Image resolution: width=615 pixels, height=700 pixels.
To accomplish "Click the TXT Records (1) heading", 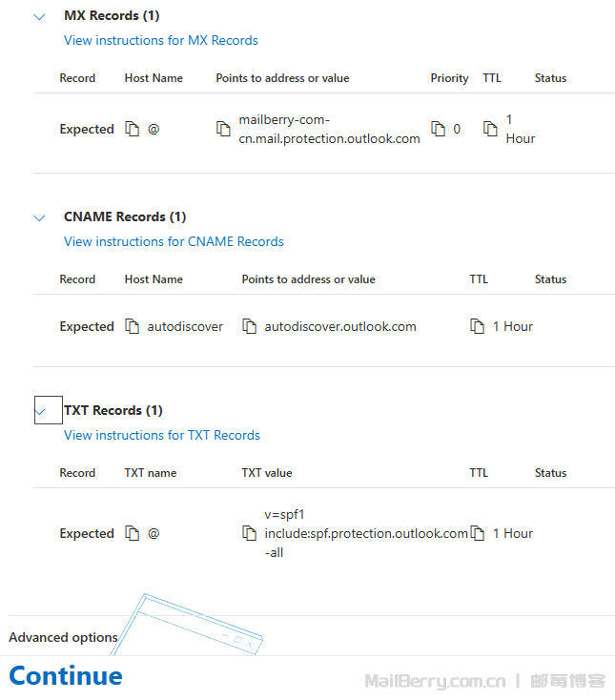I will (113, 411).
